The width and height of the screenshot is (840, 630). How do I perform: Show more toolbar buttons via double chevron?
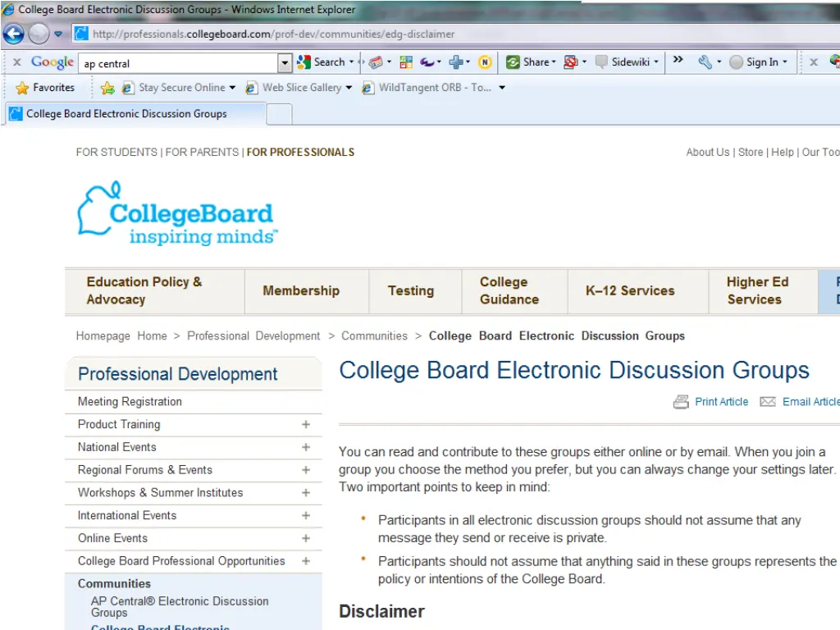pos(678,59)
